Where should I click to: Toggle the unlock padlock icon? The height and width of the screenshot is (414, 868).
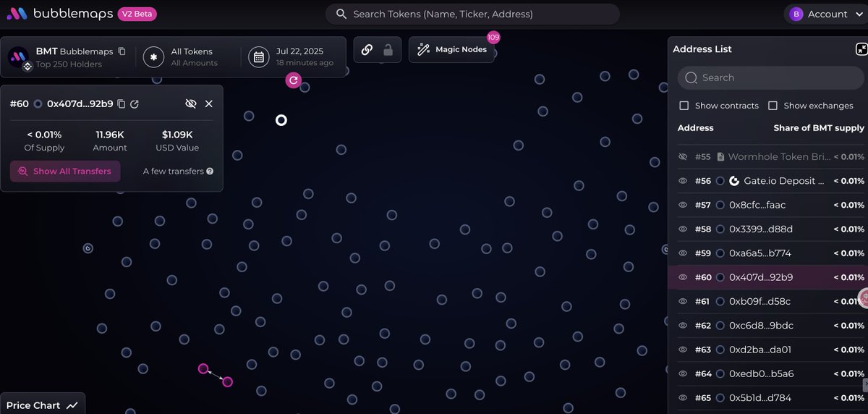click(388, 50)
